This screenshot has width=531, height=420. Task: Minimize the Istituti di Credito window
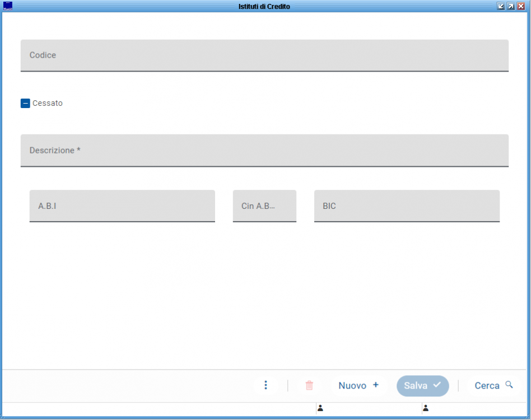pos(501,6)
